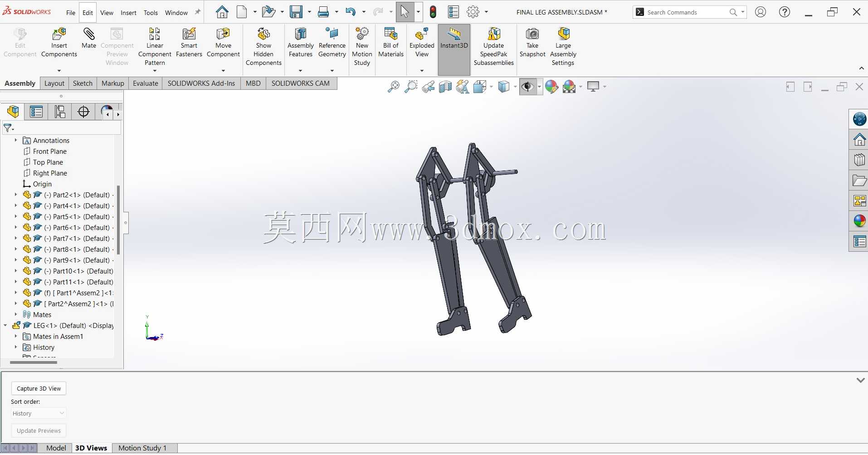Switch to the Model tab

(x=56, y=448)
